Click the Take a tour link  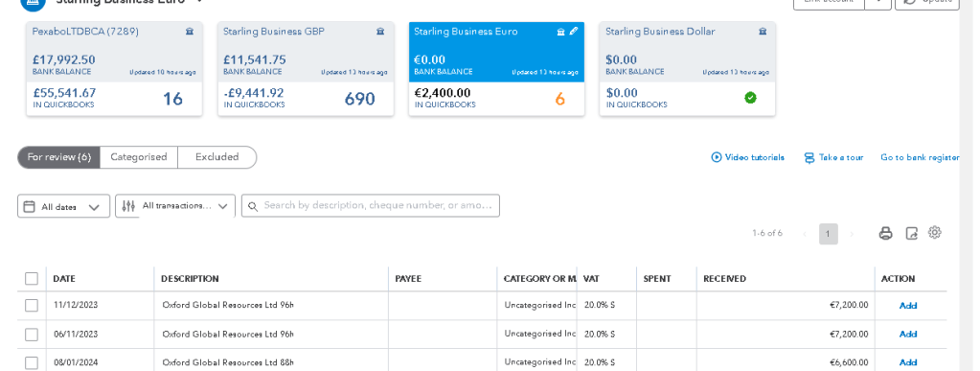[x=841, y=157]
